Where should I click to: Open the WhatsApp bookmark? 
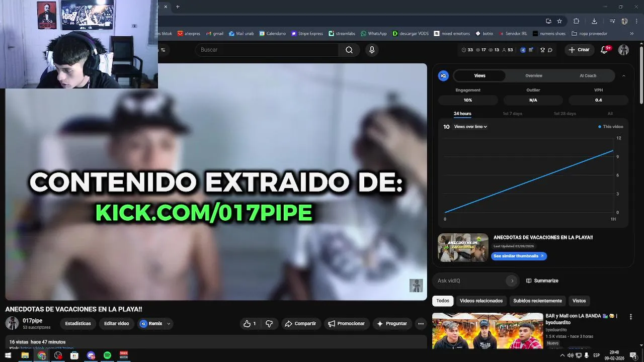click(x=374, y=34)
